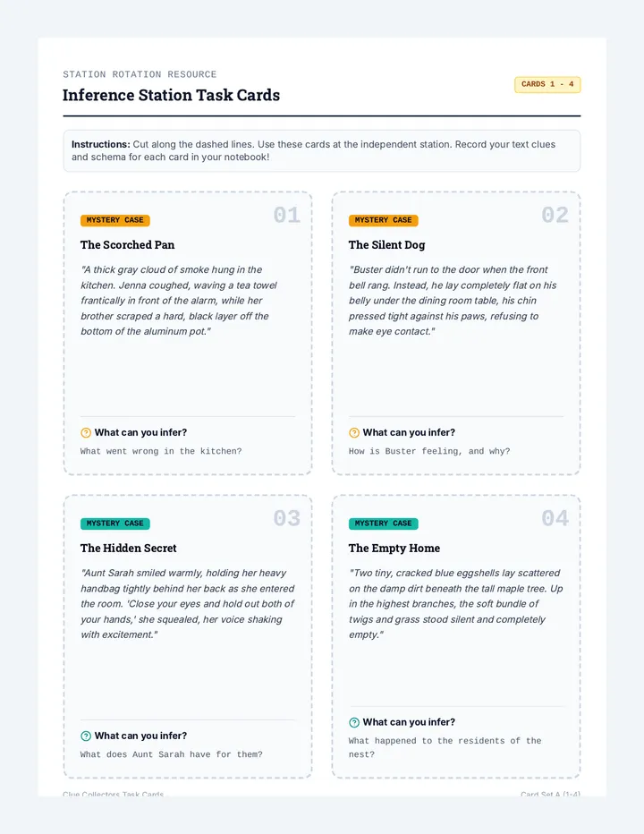
Task: Click the question icon on Silent Dog card
Action: [354, 432]
